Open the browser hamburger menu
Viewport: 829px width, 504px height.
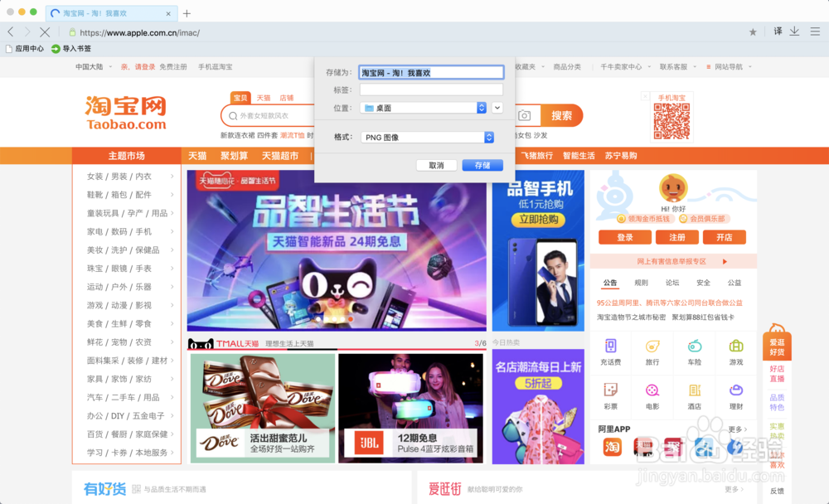(815, 31)
